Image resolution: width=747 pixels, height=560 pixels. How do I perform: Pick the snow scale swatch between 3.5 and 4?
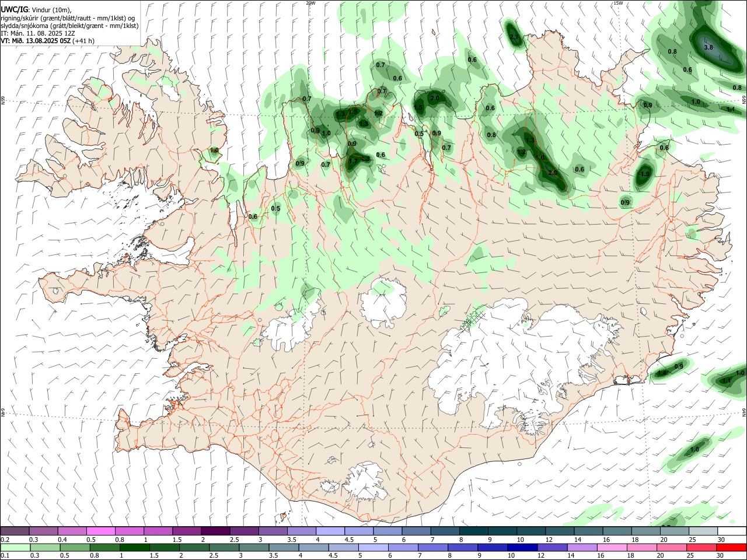point(301,531)
